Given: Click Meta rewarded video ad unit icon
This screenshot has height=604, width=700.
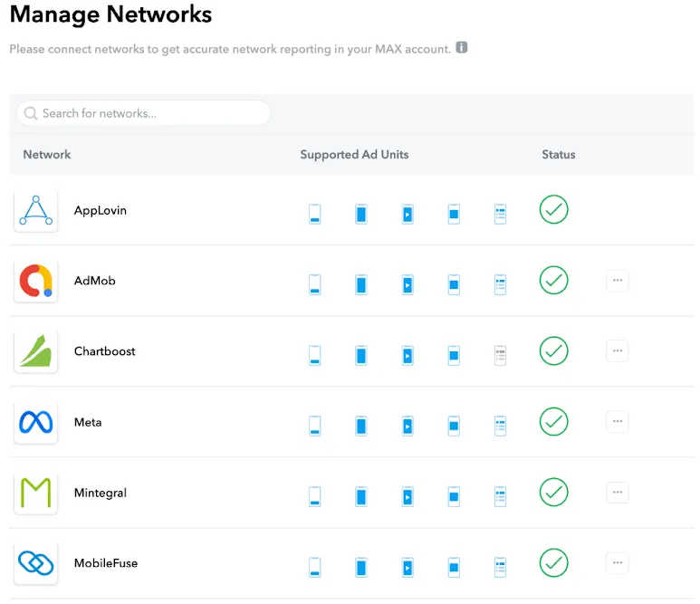Looking at the screenshot, I should pyautogui.click(x=408, y=426).
